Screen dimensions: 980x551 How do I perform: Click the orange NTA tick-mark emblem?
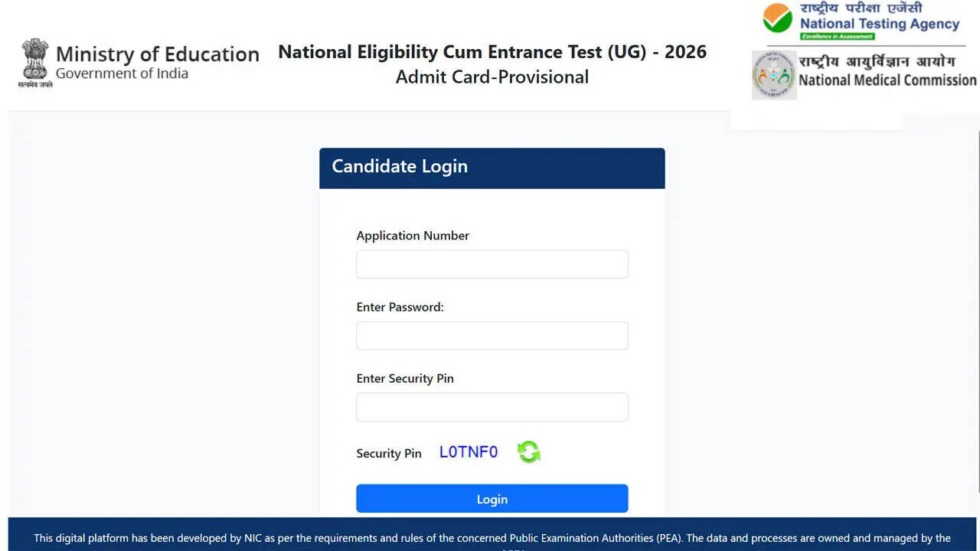pos(777,17)
